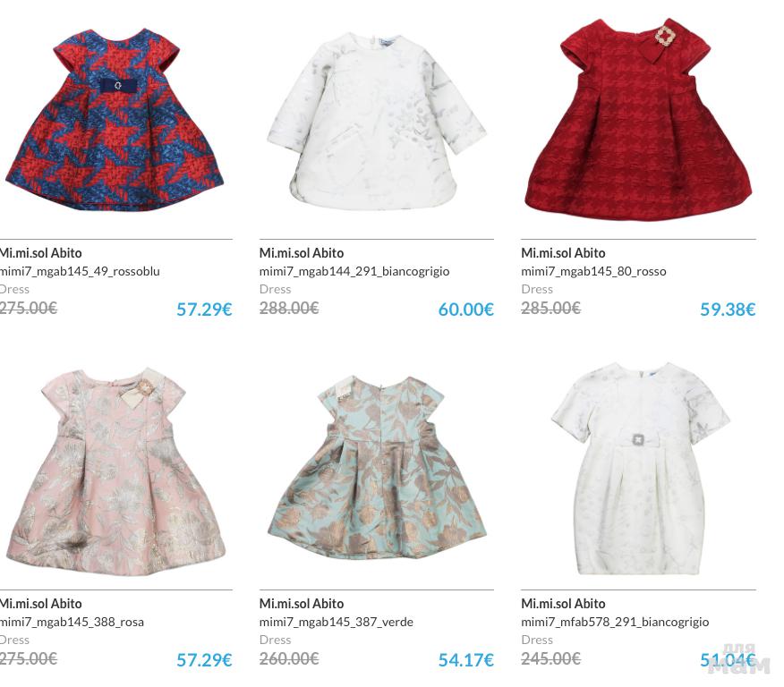Image resolution: width=784 pixels, height=687 pixels.
Task: Click the mimi7_mgab144_291_biancogrigio product code
Action: point(354,271)
